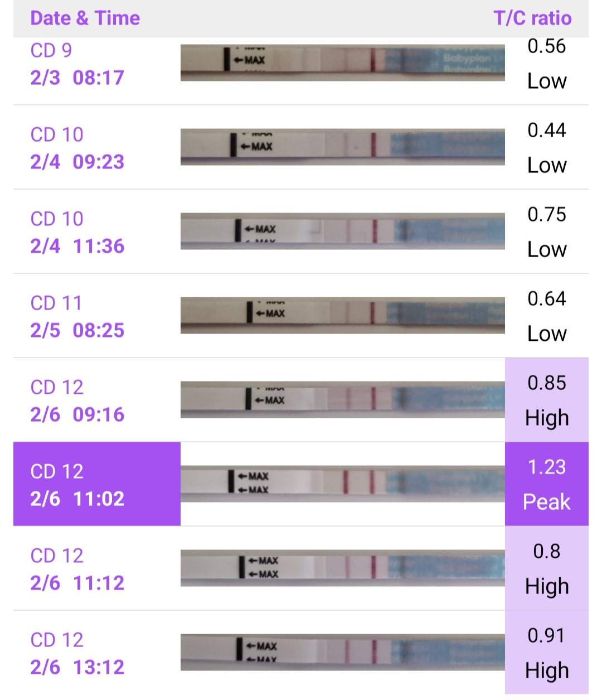Screen dimensions: 602x700
Task: Click the 0.85 High ratio result
Action: (x=546, y=400)
